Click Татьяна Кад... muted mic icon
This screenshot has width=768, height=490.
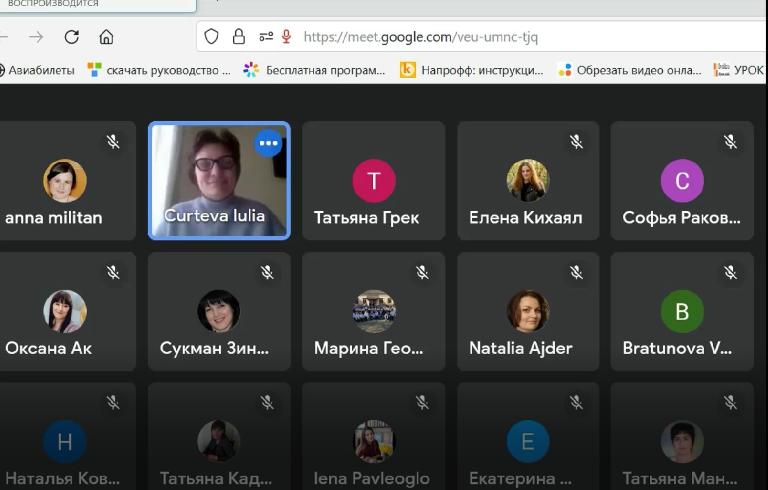pyautogui.click(x=267, y=403)
